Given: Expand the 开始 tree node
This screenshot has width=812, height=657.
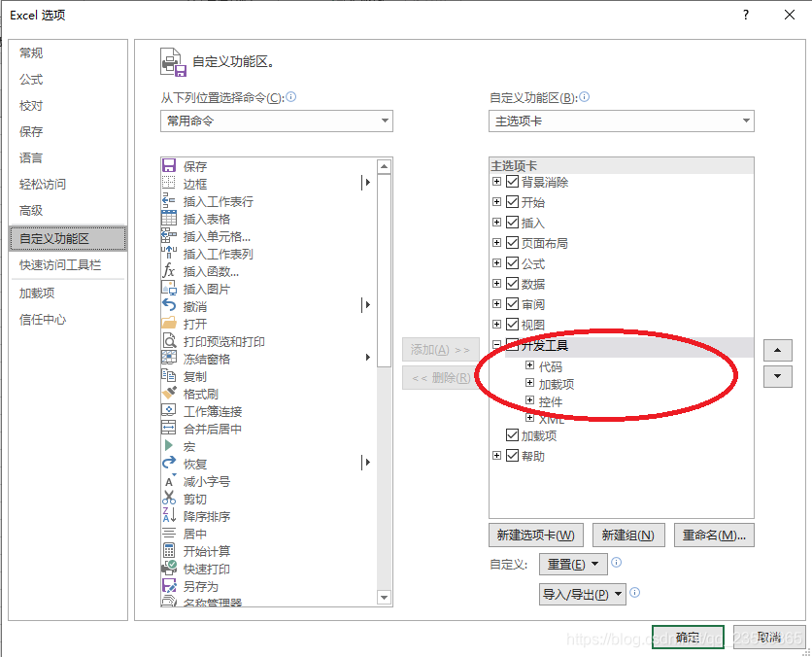Looking at the screenshot, I should [x=496, y=201].
